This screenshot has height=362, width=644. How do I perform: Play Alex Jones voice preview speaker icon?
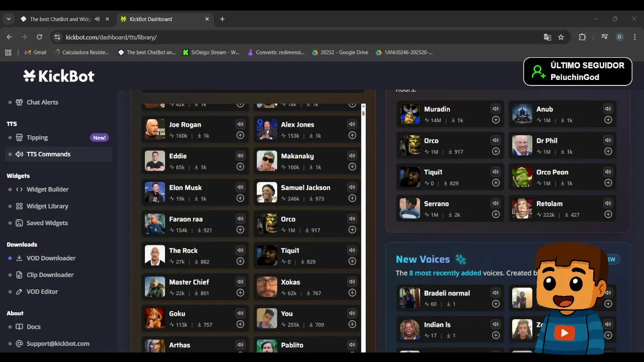click(x=352, y=124)
